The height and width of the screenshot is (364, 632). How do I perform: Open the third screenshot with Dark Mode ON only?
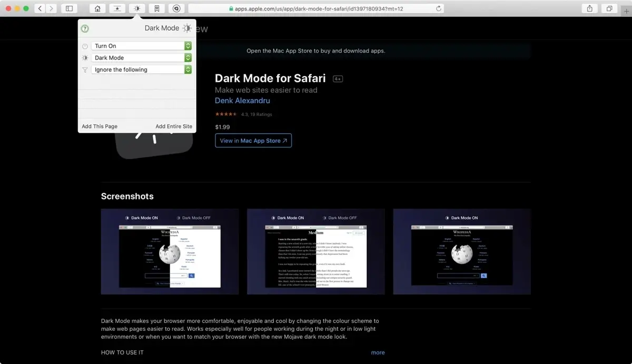click(462, 251)
